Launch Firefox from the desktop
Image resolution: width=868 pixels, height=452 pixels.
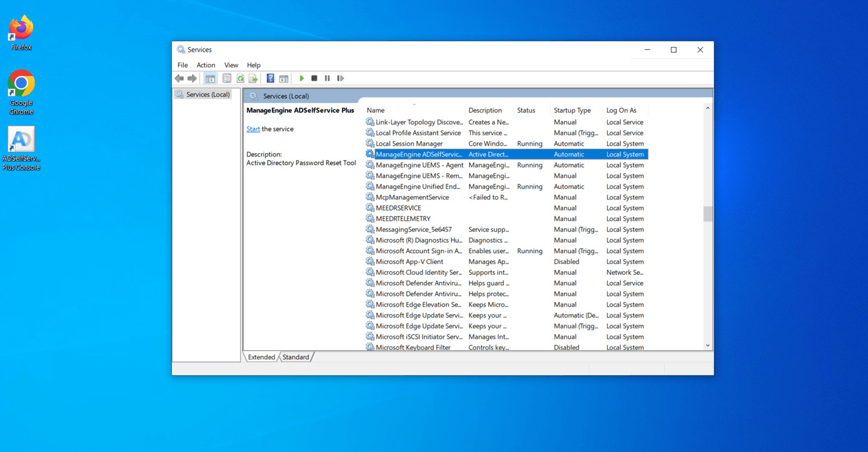pos(20,27)
